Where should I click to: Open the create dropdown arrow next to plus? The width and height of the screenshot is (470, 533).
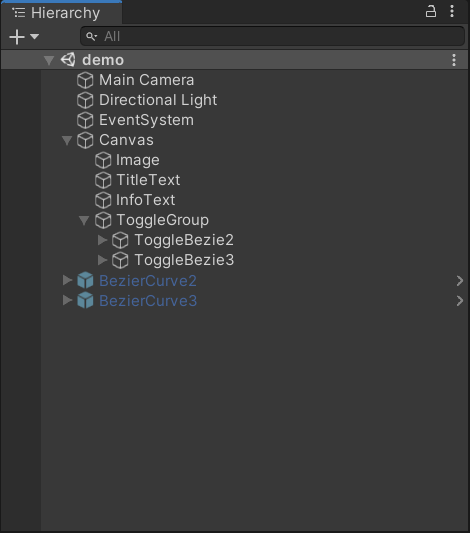[34, 36]
